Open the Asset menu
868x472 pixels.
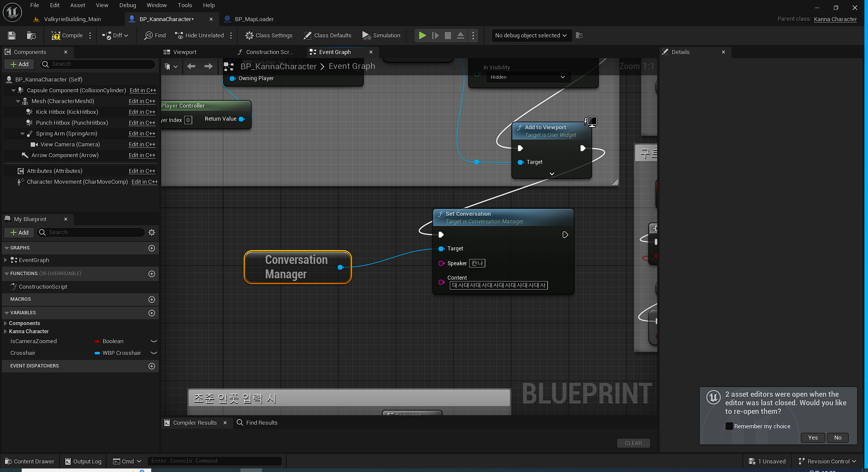tap(77, 5)
